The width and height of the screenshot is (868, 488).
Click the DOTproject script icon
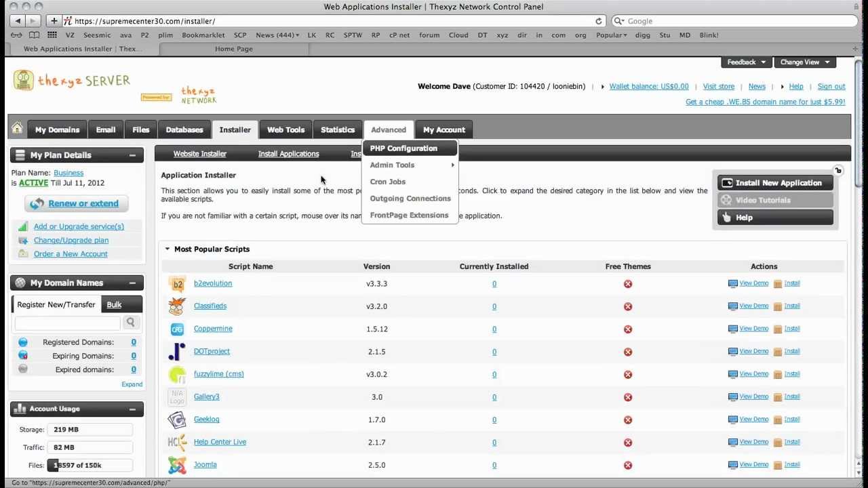[x=177, y=352]
